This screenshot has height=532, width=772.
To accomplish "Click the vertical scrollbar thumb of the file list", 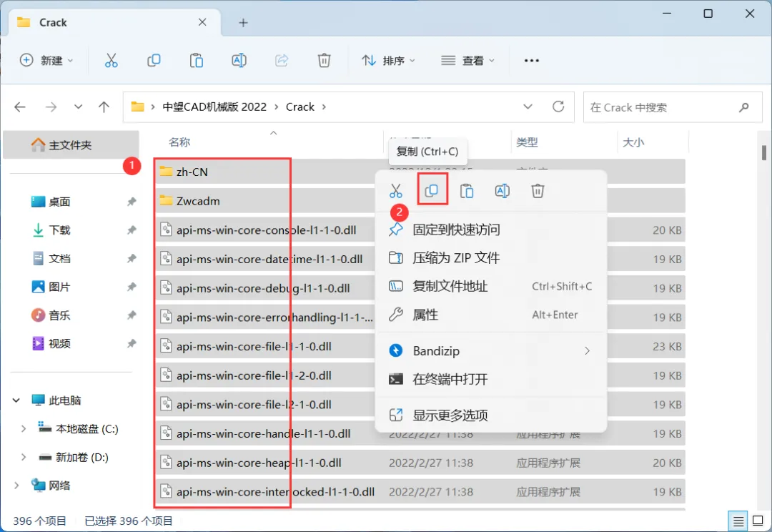I will [x=763, y=153].
